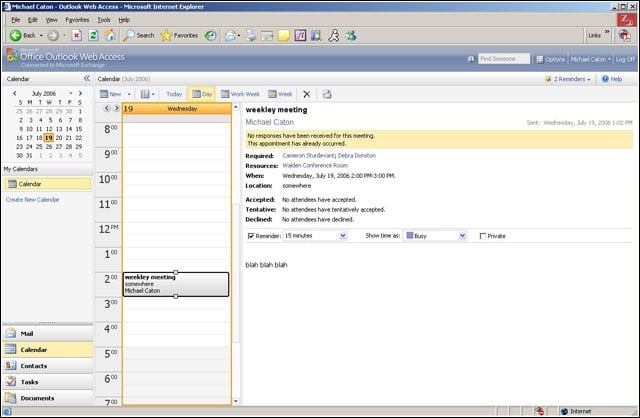Expand the New button dropdown arrow
This screenshot has height=418, width=640.
[x=129, y=94]
